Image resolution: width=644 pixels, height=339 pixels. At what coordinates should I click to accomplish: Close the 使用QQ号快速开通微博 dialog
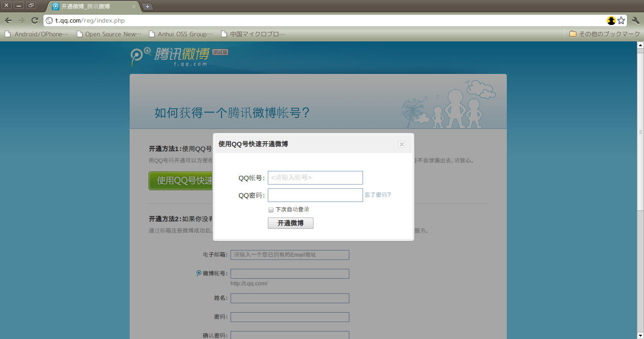[x=402, y=144]
